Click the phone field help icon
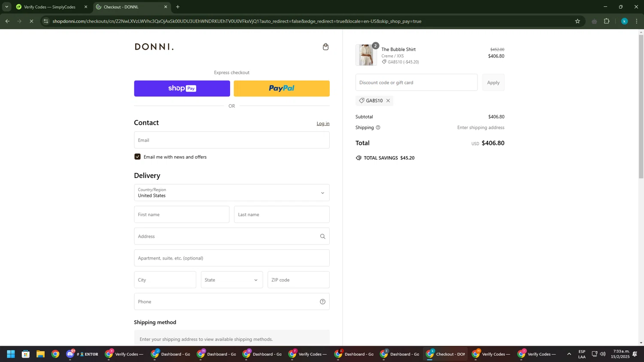The image size is (644, 362). pyautogui.click(x=322, y=302)
